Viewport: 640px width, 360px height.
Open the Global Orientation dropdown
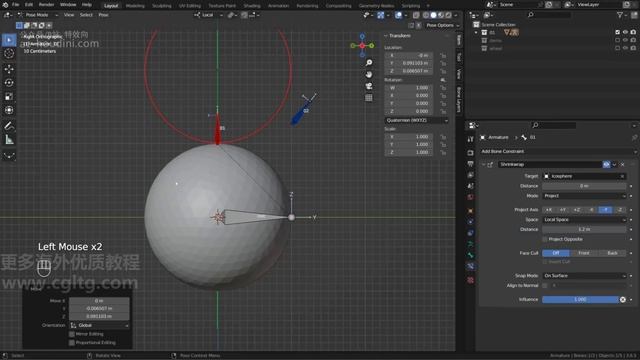tap(99, 325)
